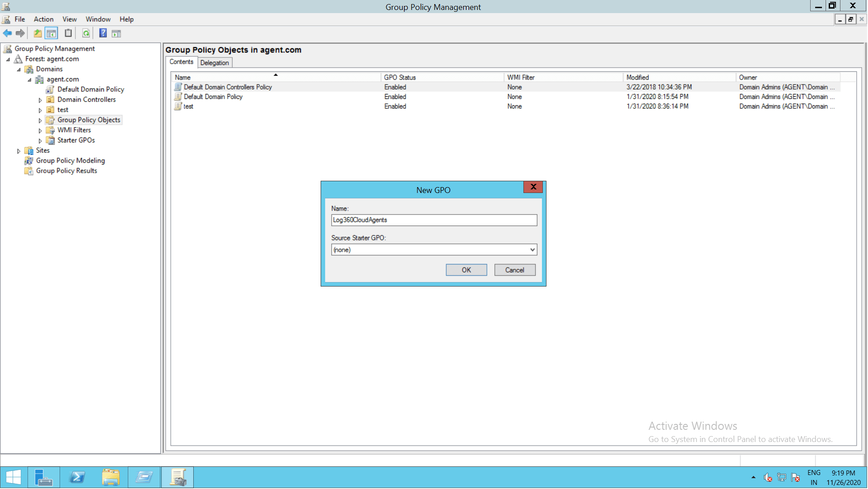Open PowerShell from the taskbar
Viewport: 868px width, 489px height.
point(77,478)
